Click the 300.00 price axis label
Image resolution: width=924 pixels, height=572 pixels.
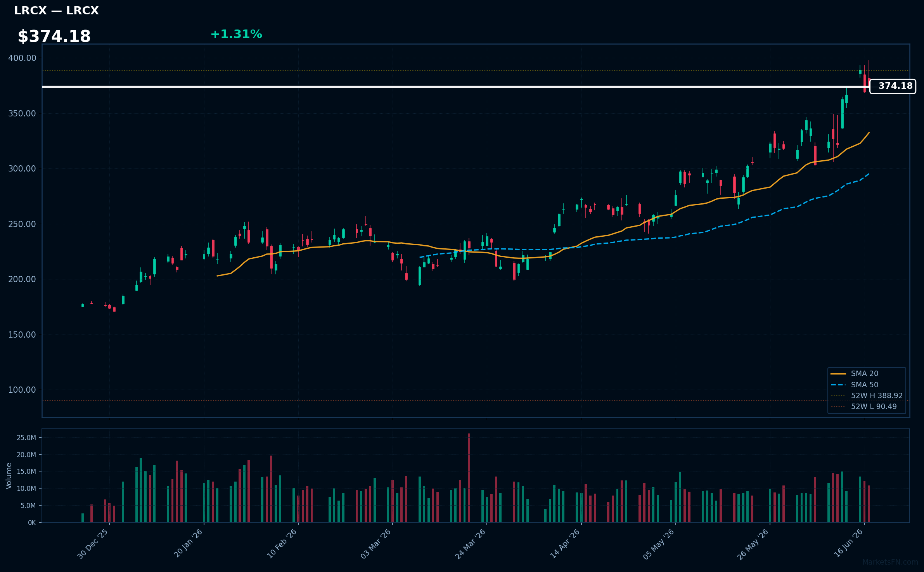point(22,169)
